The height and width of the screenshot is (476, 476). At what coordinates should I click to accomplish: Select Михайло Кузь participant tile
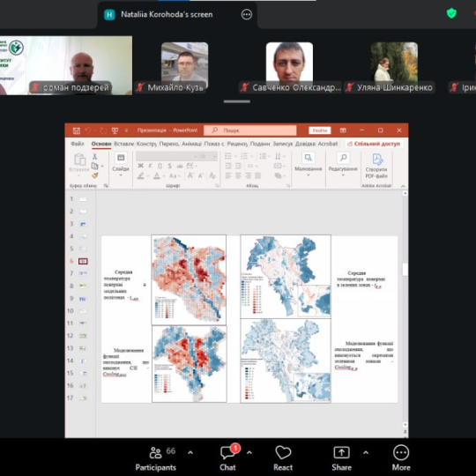pyautogui.click(x=184, y=66)
